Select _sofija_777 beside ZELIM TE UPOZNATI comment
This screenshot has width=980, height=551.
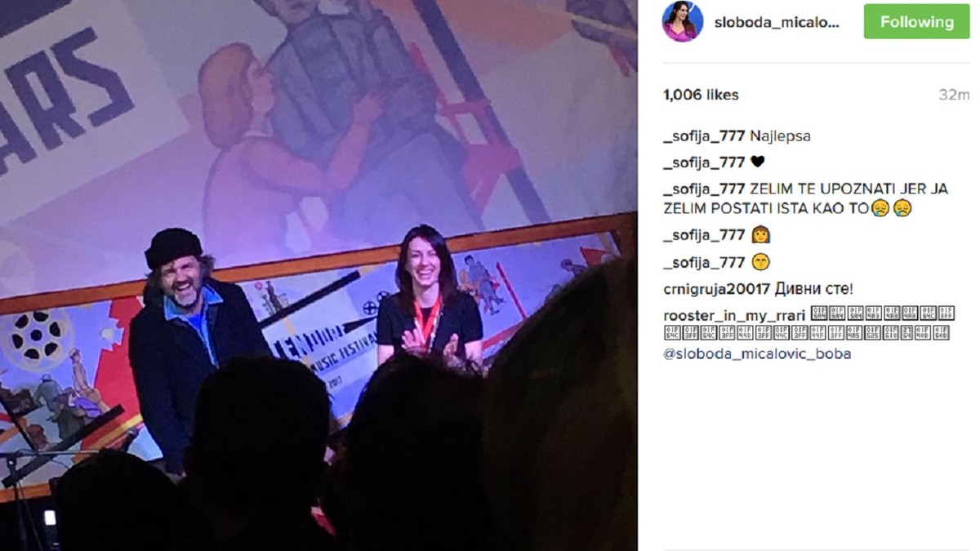[x=704, y=189]
